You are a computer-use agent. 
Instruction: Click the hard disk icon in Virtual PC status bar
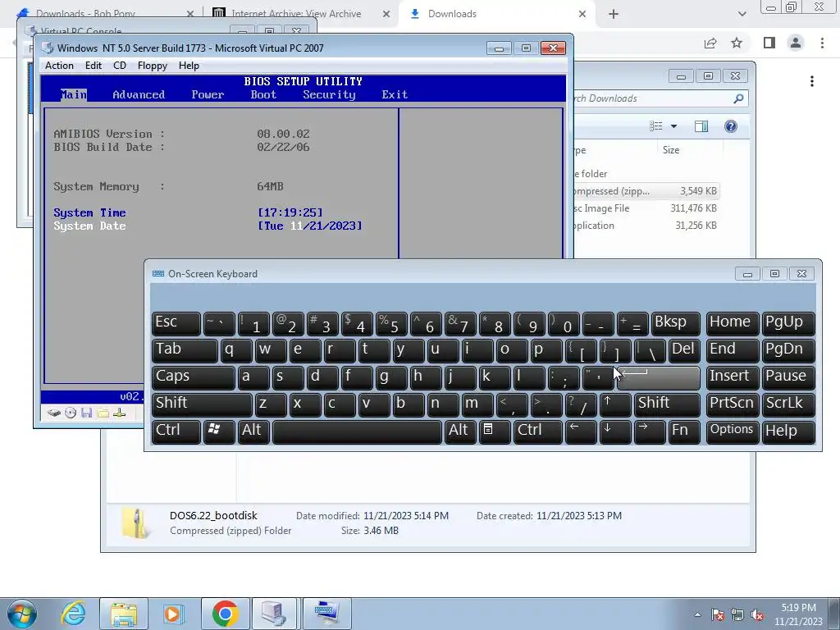[x=53, y=413]
